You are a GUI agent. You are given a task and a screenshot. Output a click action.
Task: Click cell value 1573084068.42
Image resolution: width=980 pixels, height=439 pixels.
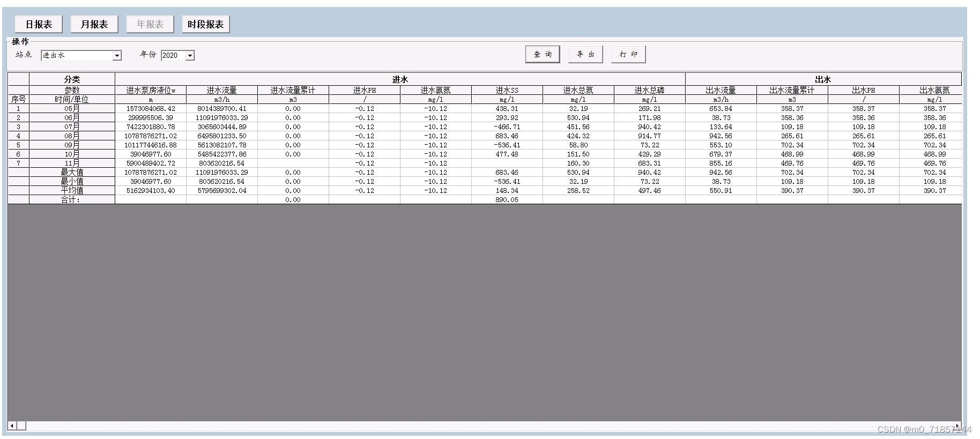[151, 109]
